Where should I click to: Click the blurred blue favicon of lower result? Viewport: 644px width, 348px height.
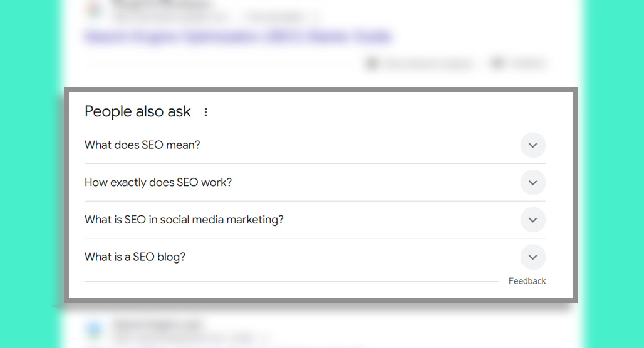pyautogui.click(x=95, y=329)
